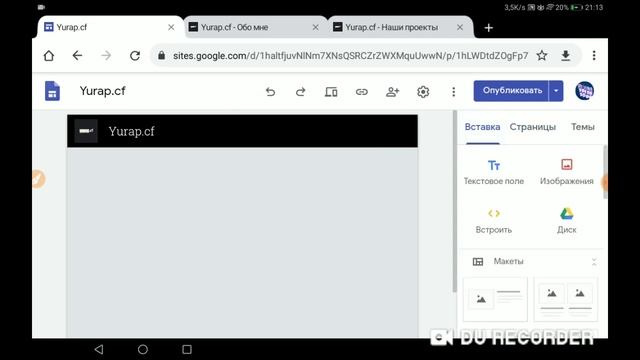Choose the single image with text layout
640x360 pixels.
point(495,299)
